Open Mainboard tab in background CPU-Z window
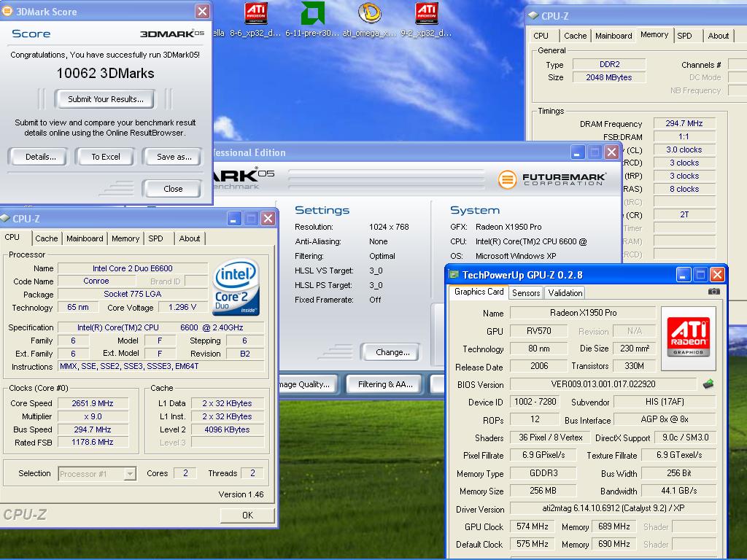This screenshot has width=747, height=560. coord(614,36)
